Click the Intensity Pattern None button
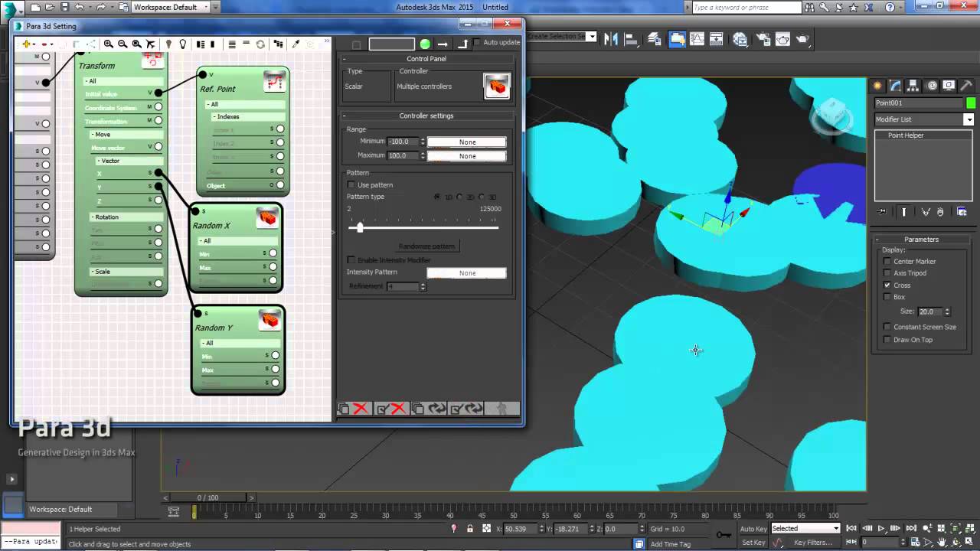980x551 pixels. [467, 272]
